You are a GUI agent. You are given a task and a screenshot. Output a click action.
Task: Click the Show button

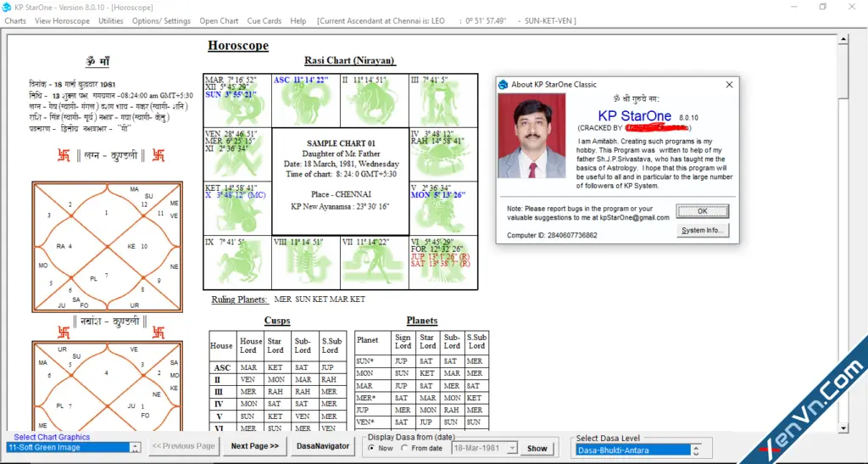(x=537, y=449)
